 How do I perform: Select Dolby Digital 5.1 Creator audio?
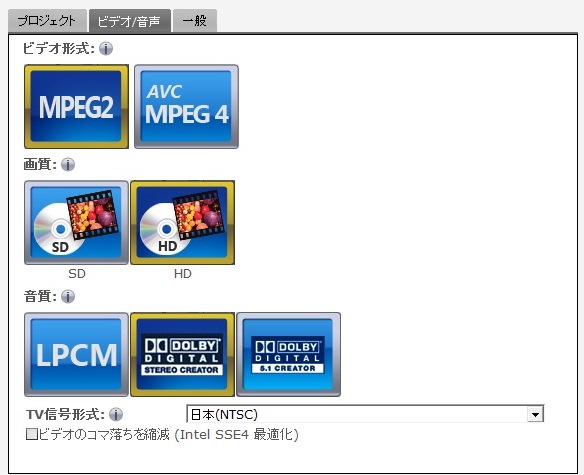point(289,354)
